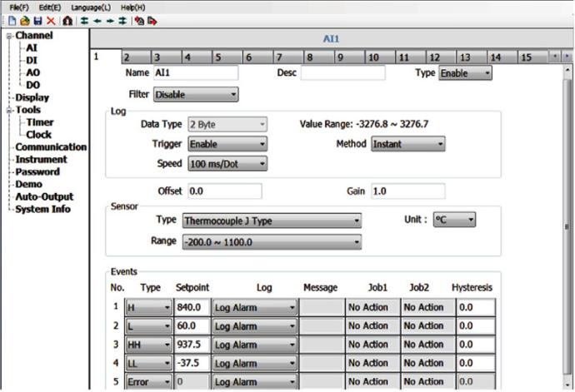Click the left arrow toolbar icon
The width and height of the screenshot is (575, 392).
pos(97,21)
